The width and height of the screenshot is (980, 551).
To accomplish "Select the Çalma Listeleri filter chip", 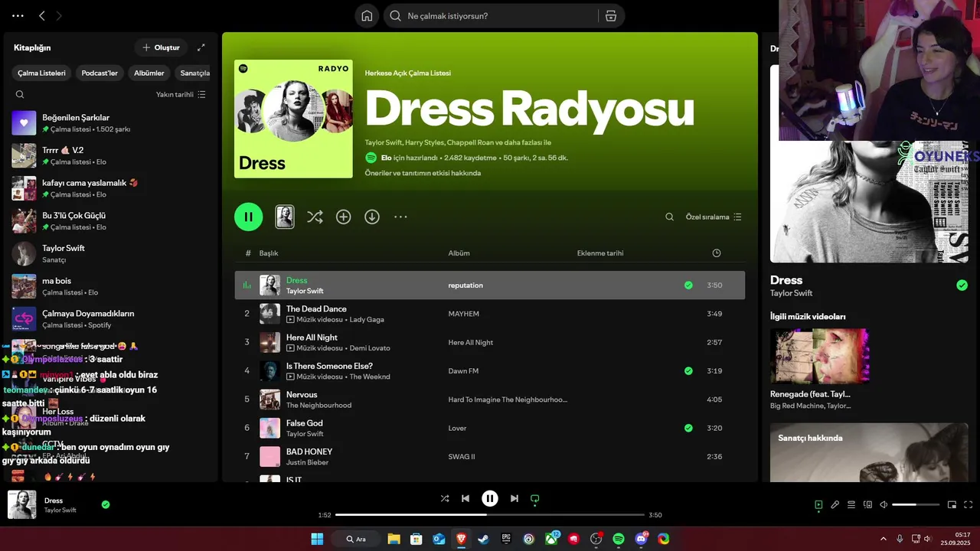I will point(41,73).
